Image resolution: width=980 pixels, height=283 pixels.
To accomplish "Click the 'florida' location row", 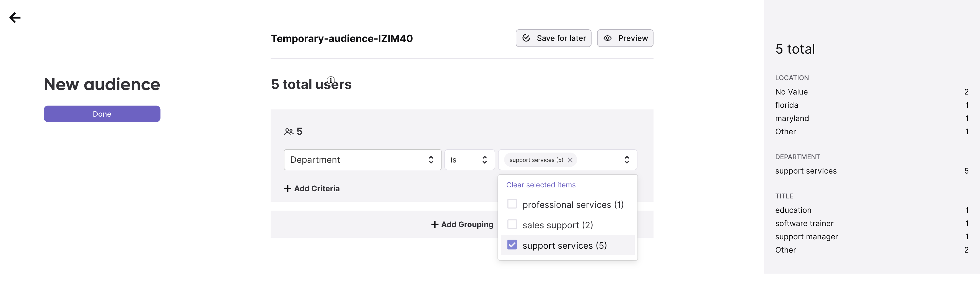I will (872, 105).
